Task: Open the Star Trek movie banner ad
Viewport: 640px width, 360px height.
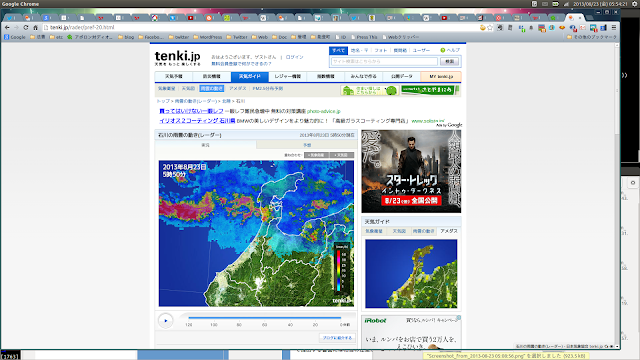Action: (411, 171)
